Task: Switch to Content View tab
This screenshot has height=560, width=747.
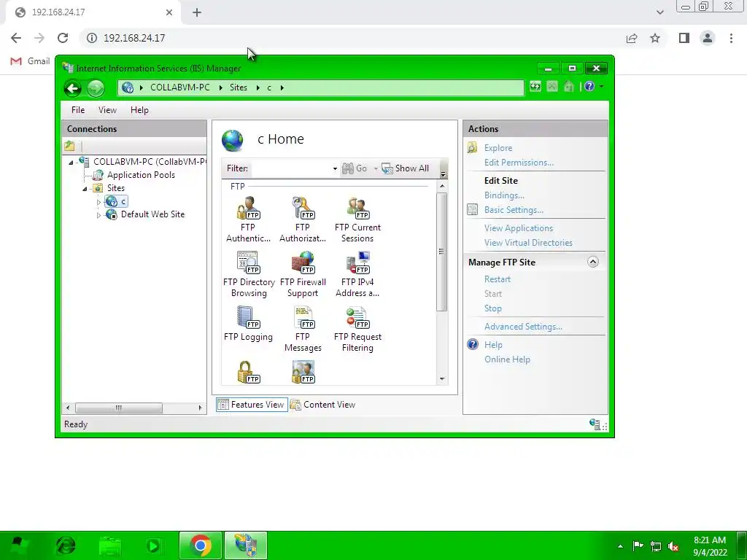Action: 323,404
